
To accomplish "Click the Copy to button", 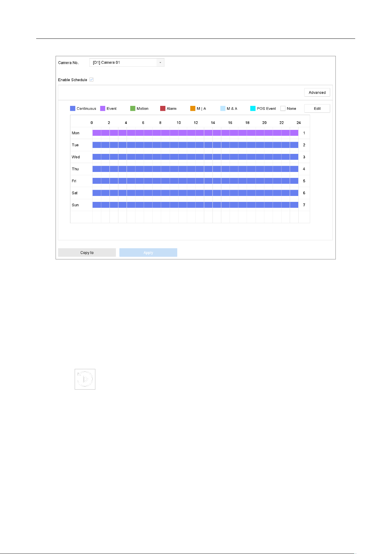I will [87, 253].
